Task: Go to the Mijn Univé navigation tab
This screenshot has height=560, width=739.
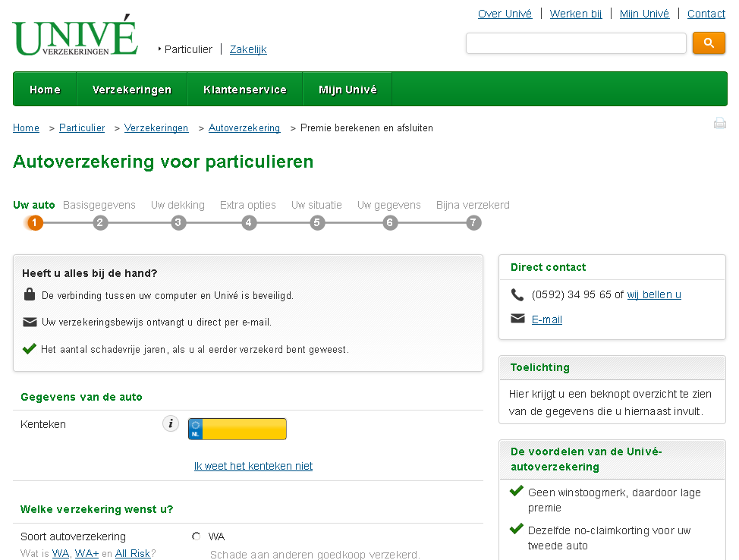Action: click(x=347, y=90)
